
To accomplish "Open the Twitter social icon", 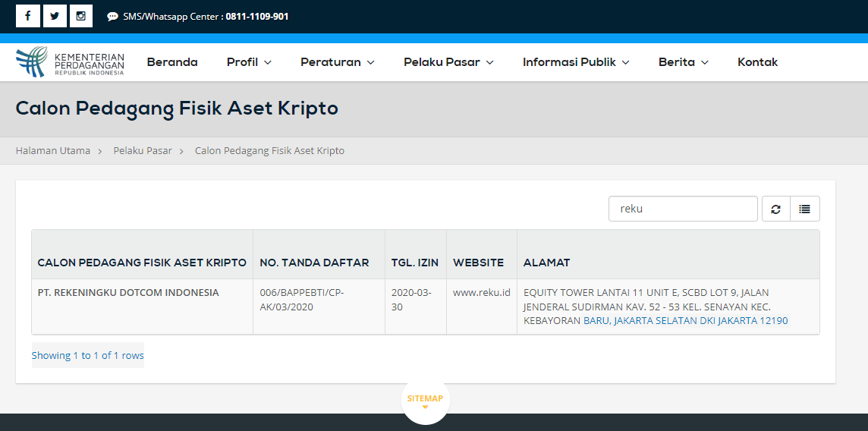I will [55, 16].
